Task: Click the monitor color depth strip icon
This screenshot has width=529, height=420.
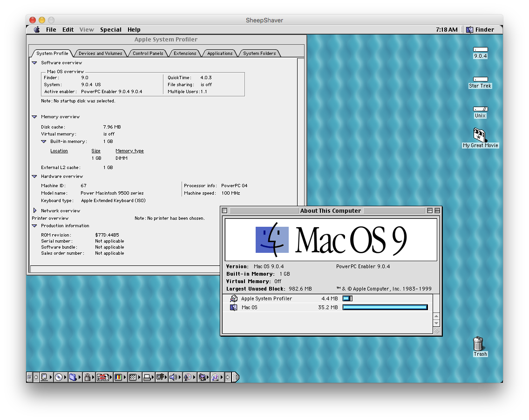Action: pos(118,377)
